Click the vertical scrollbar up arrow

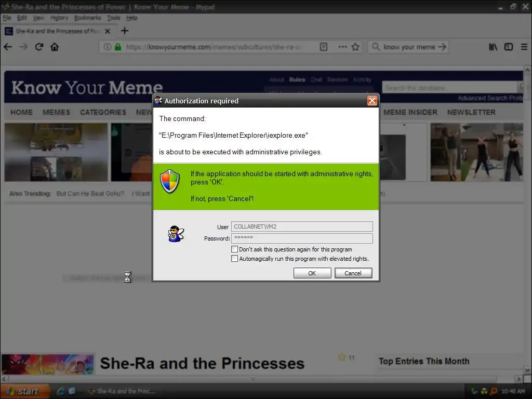pyautogui.click(x=527, y=70)
